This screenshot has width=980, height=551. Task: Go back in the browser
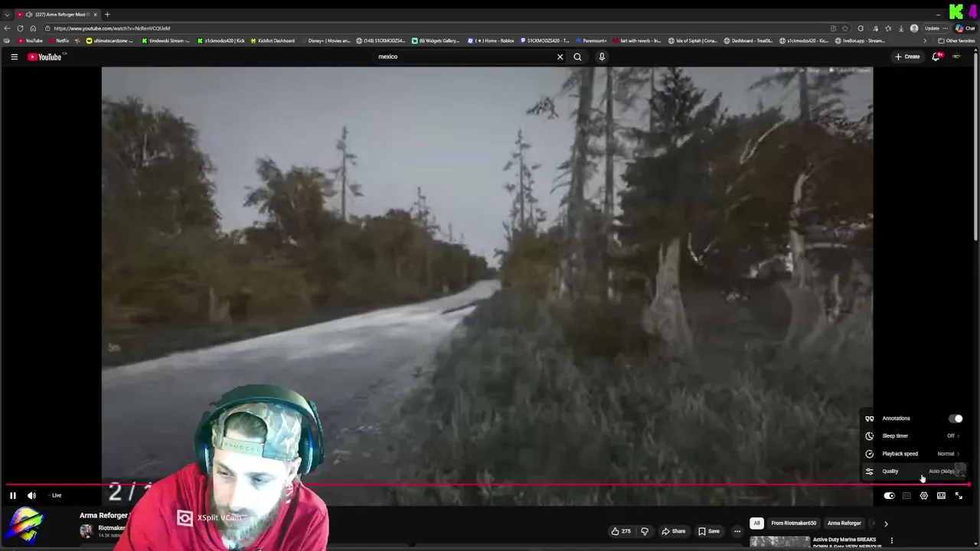(x=8, y=28)
